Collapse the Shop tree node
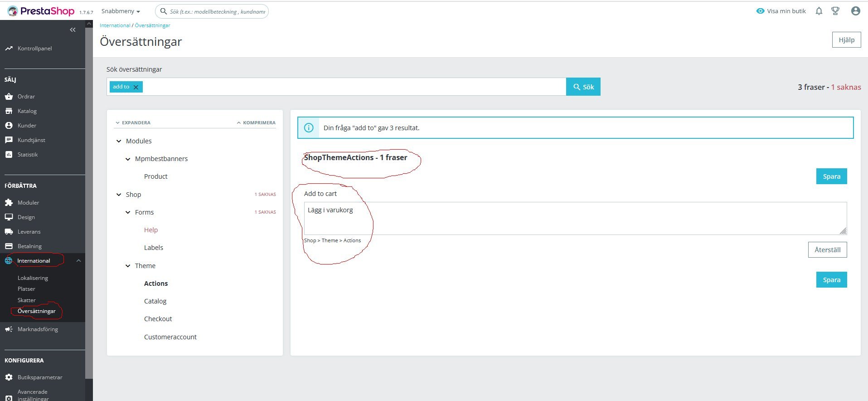Image resolution: width=868 pixels, height=401 pixels. [119, 195]
